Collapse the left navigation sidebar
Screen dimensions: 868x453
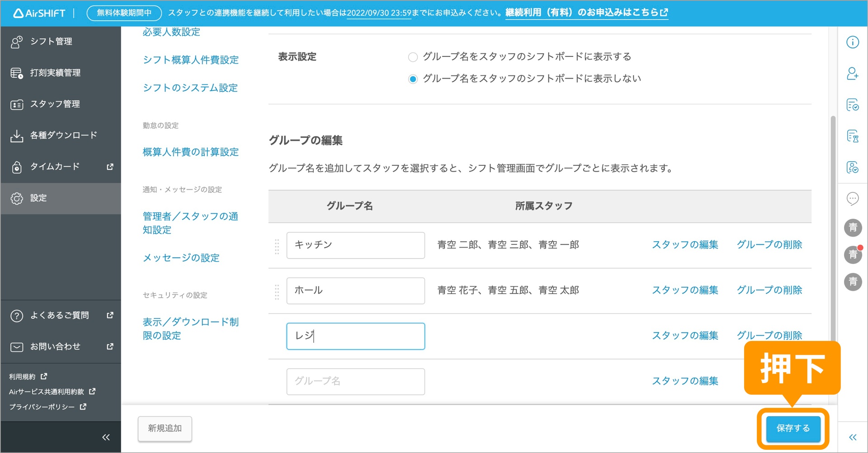pos(106,437)
